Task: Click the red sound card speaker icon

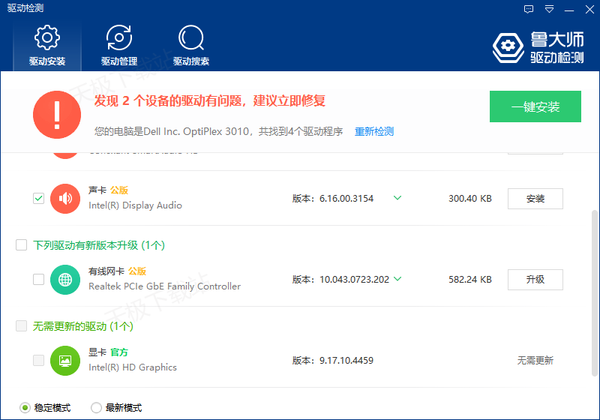Action: 65,198
